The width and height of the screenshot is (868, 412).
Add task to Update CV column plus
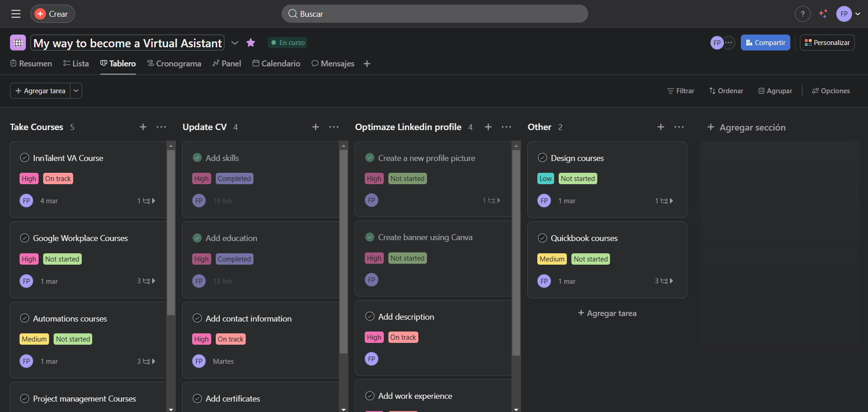316,127
